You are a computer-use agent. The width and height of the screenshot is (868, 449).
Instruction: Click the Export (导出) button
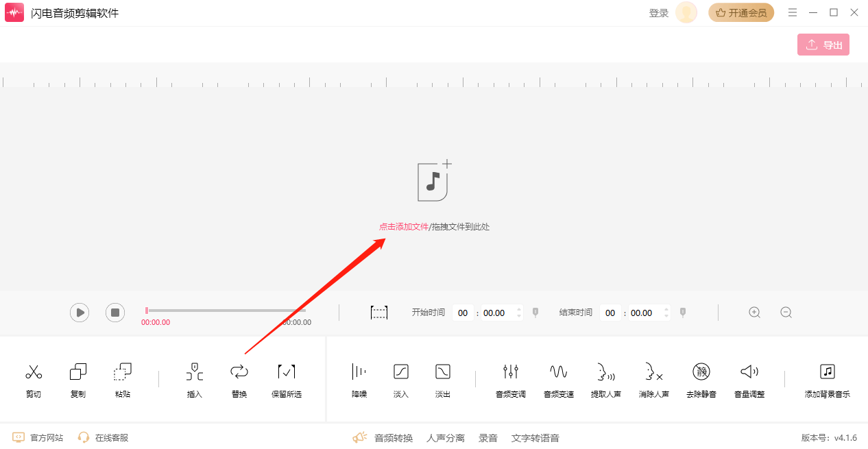click(823, 45)
